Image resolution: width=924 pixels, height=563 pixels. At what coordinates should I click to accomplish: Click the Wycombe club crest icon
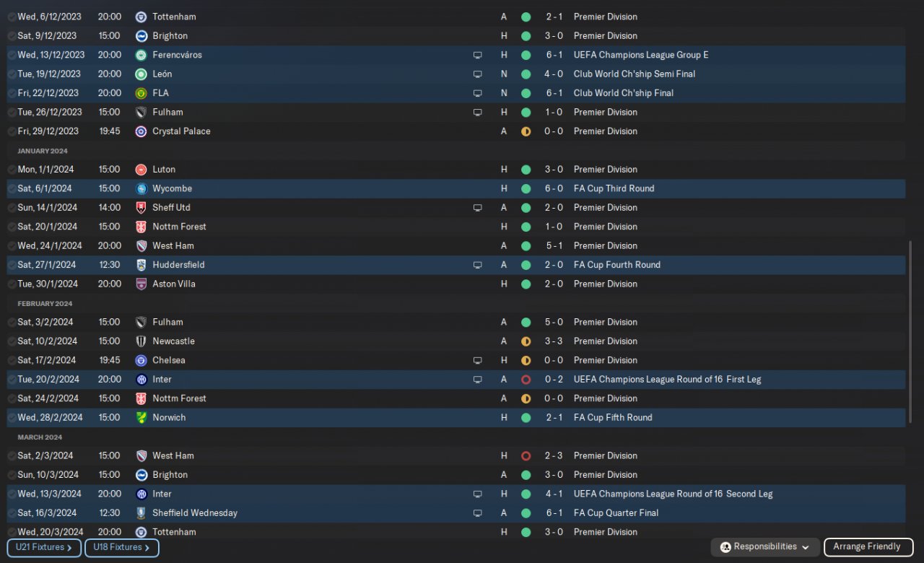tap(141, 188)
